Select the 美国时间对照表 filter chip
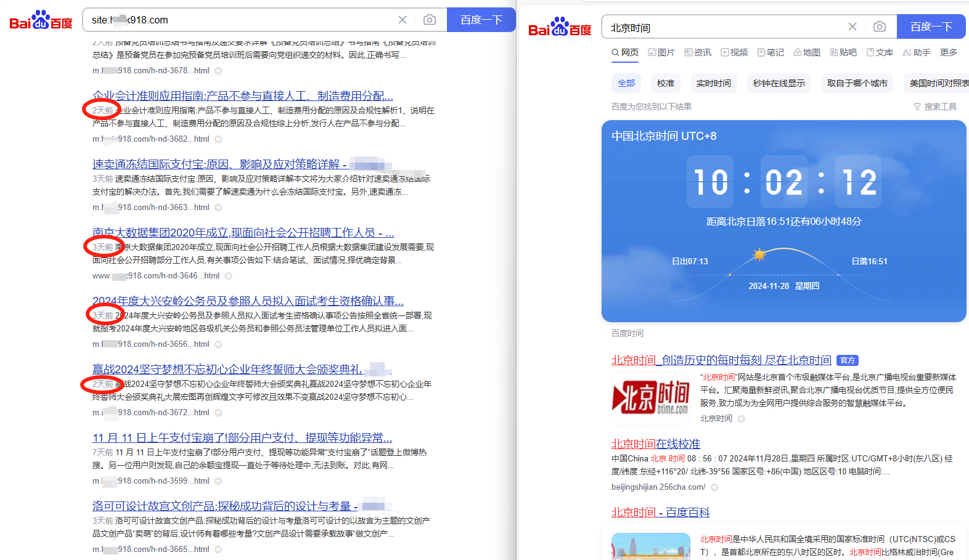 (x=937, y=83)
